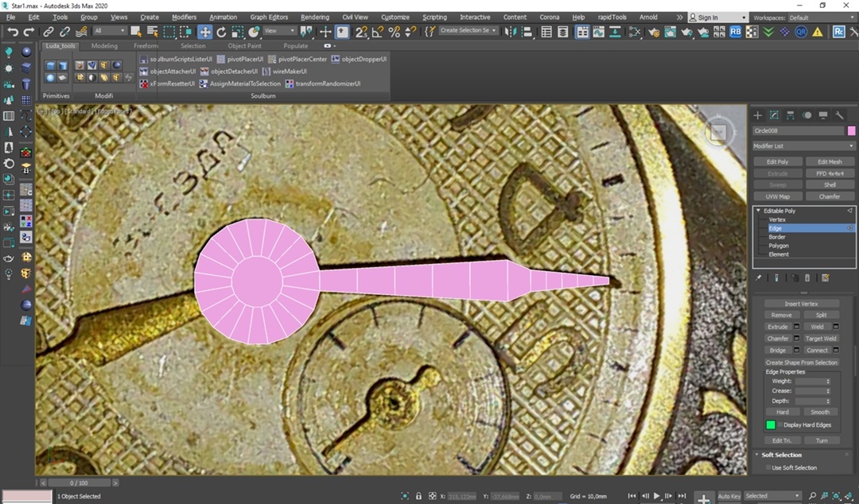Toggle the 2.5D Snaps icon
The width and height of the screenshot is (859, 504).
pos(361,32)
